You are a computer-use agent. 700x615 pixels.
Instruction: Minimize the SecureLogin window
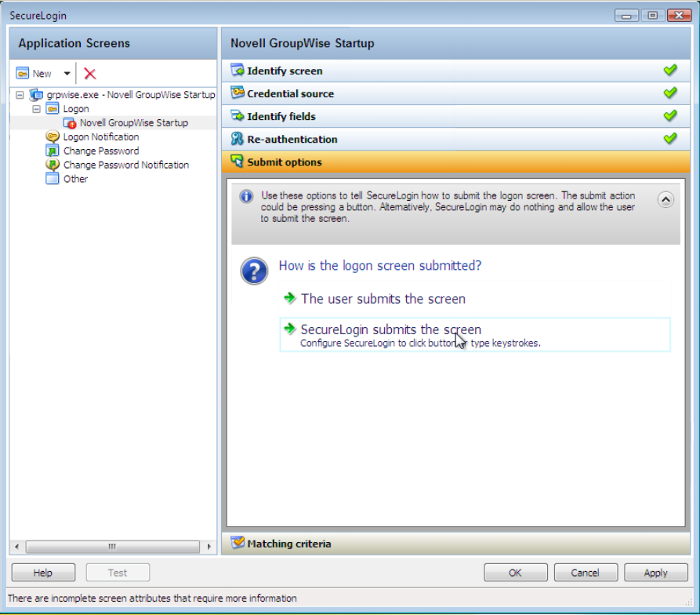click(626, 16)
